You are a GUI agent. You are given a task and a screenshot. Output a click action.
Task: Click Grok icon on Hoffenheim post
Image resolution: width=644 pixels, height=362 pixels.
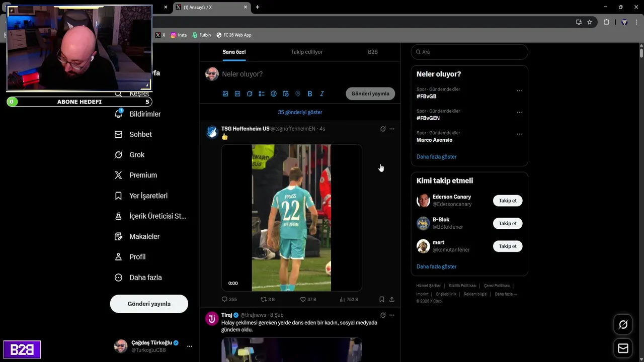pos(383,129)
